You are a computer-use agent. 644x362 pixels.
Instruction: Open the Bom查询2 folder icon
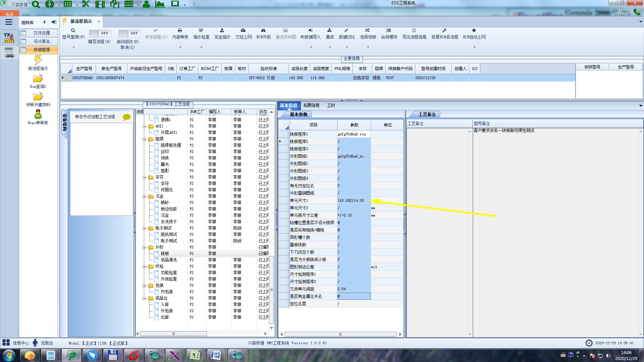pos(38,79)
